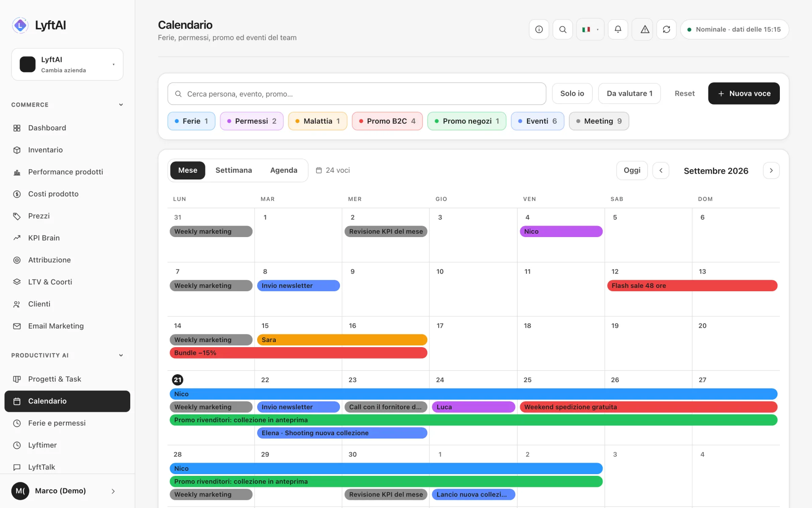
Task: Open KPI Brain
Action: coord(67,238)
